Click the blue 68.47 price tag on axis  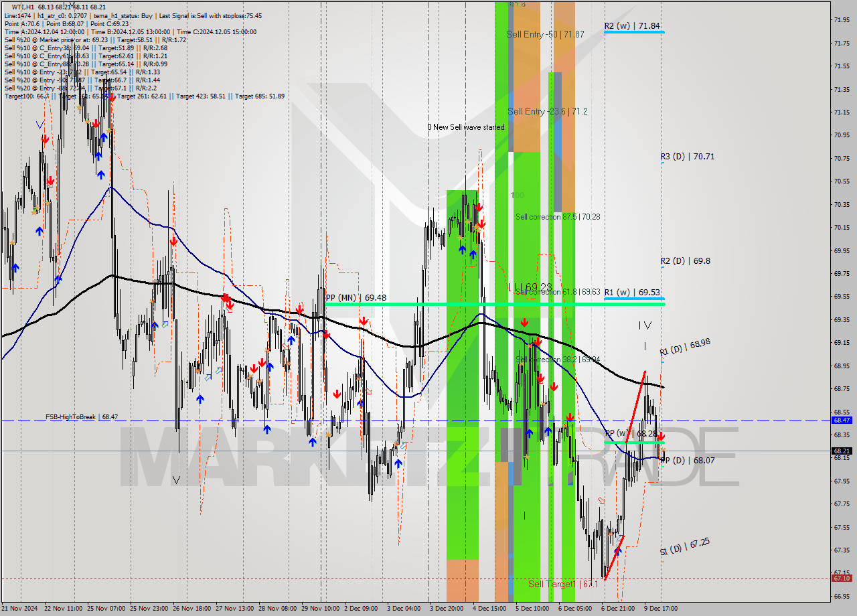click(x=842, y=420)
